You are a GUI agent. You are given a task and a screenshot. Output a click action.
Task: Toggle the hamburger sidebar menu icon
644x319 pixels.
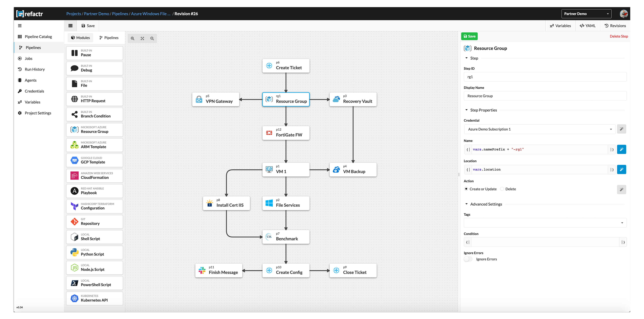click(x=20, y=26)
